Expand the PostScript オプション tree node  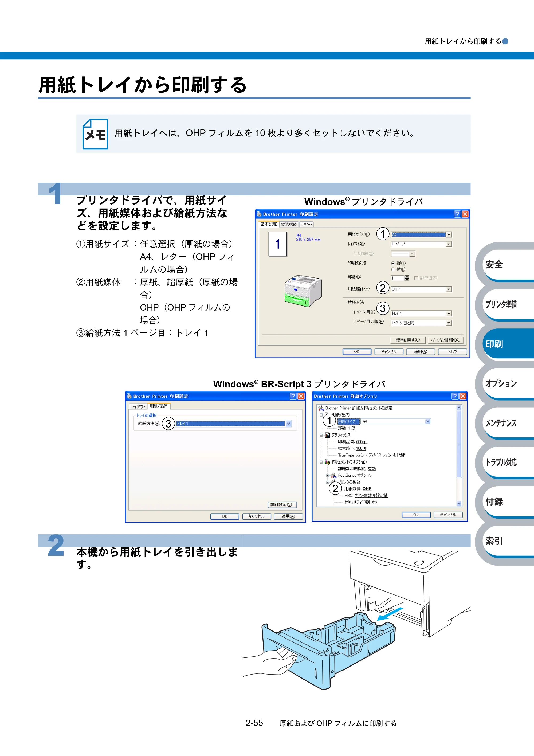tap(328, 475)
